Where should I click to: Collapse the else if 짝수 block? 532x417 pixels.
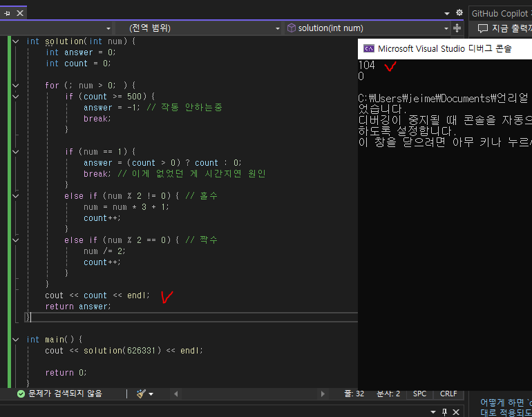click(16, 240)
